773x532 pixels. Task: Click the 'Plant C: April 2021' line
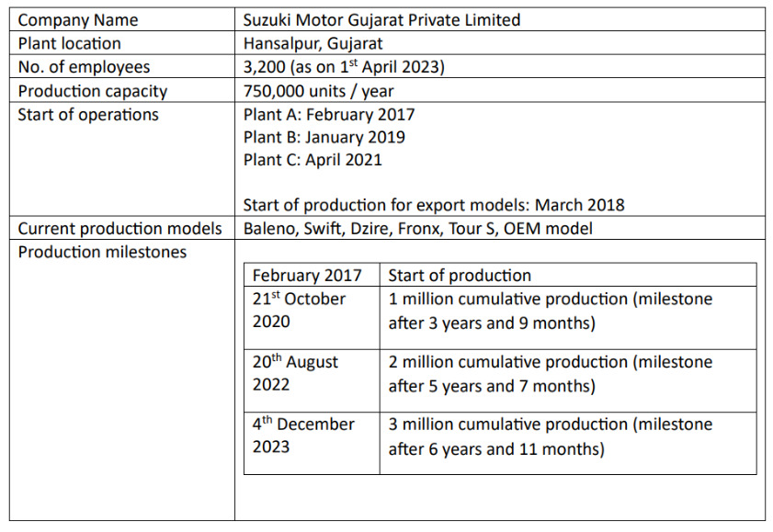[x=313, y=160]
